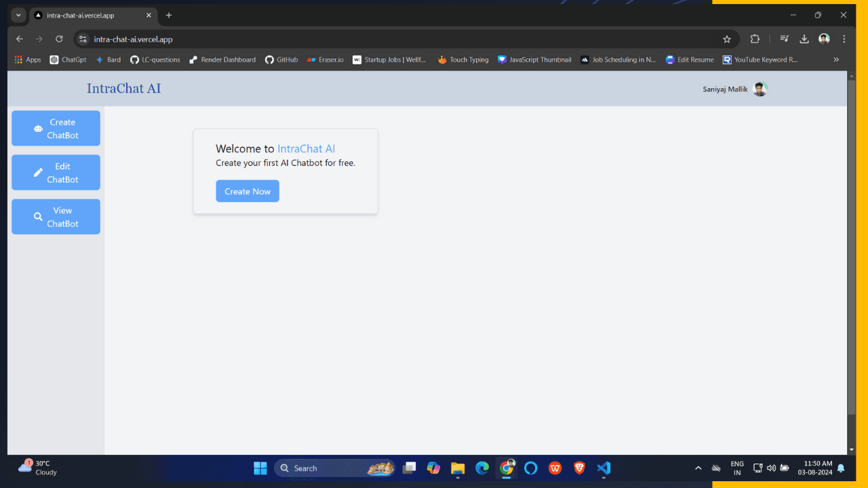Open the browser menu with three dots
Viewport: 868px width, 488px height.
pos(844,39)
